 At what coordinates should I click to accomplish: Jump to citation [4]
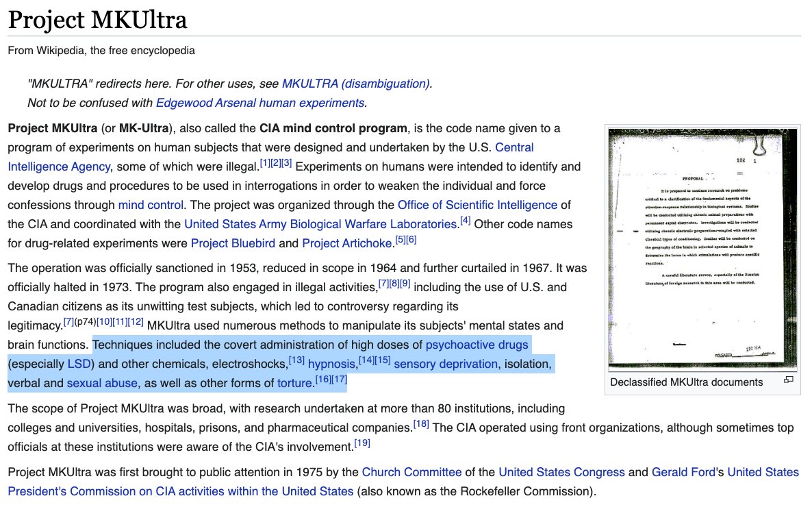click(x=465, y=221)
